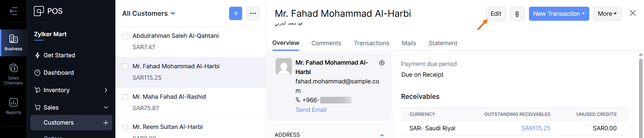Click the attachment paperclip icon
The width and height of the screenshot is (644, 138).
click(x=517, y=14)
